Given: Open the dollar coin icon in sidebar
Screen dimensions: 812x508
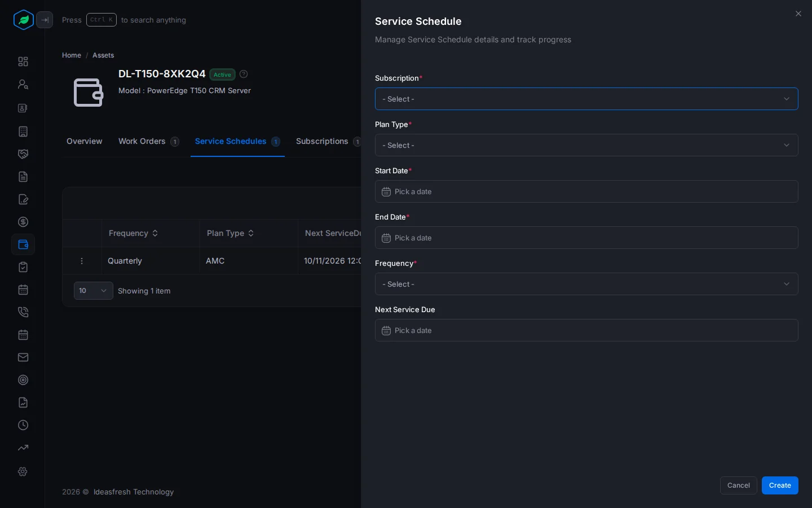Looking at the screenshot, I should tap(23, 222).
